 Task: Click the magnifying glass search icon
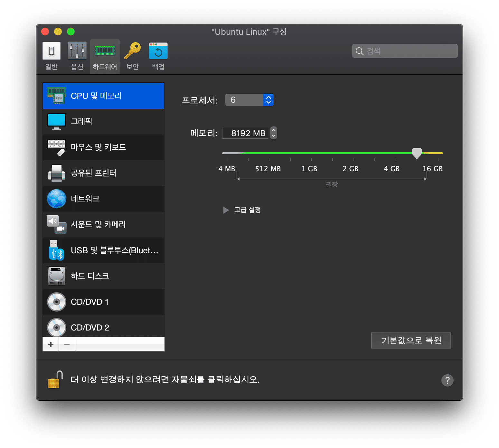click(x=360, y=51)
